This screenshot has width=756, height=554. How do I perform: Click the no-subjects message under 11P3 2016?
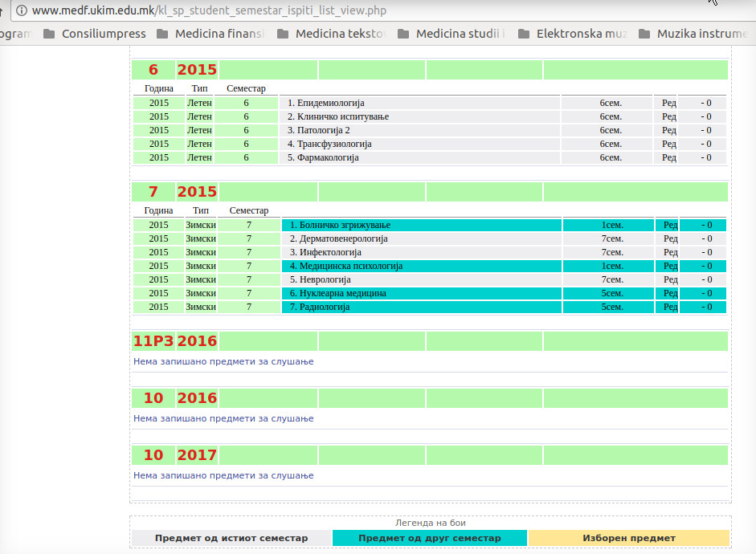pyautogui.click(x=223, y=361)
